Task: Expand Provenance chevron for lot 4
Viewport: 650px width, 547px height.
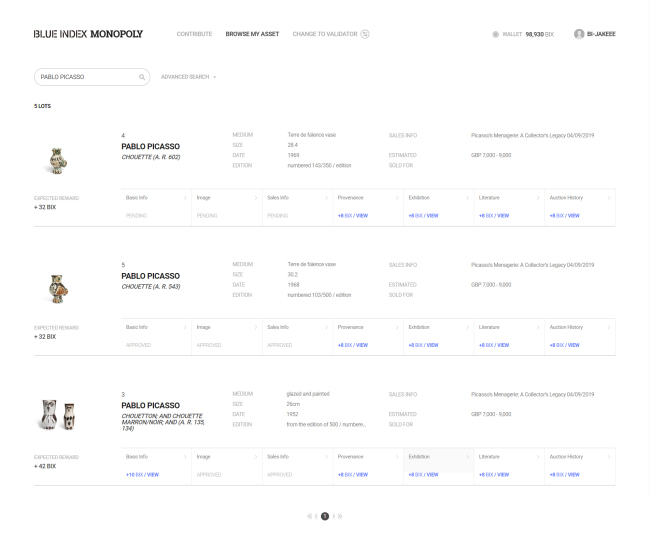Action: [x=397, y=198]
